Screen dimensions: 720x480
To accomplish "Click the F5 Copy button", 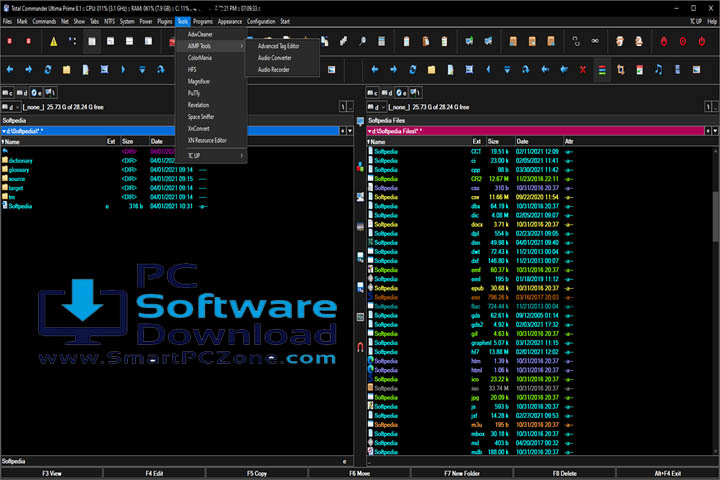I will click(257, 473).
